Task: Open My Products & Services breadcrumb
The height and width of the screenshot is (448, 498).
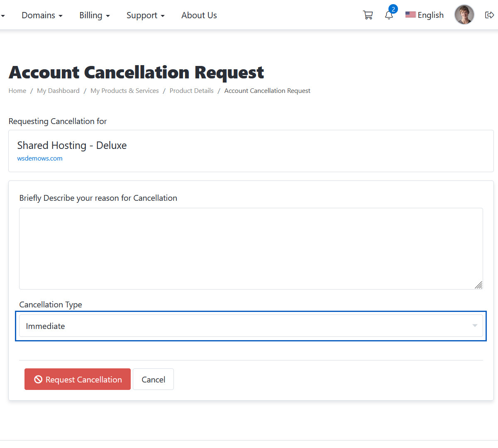Action: click(124, 91)
